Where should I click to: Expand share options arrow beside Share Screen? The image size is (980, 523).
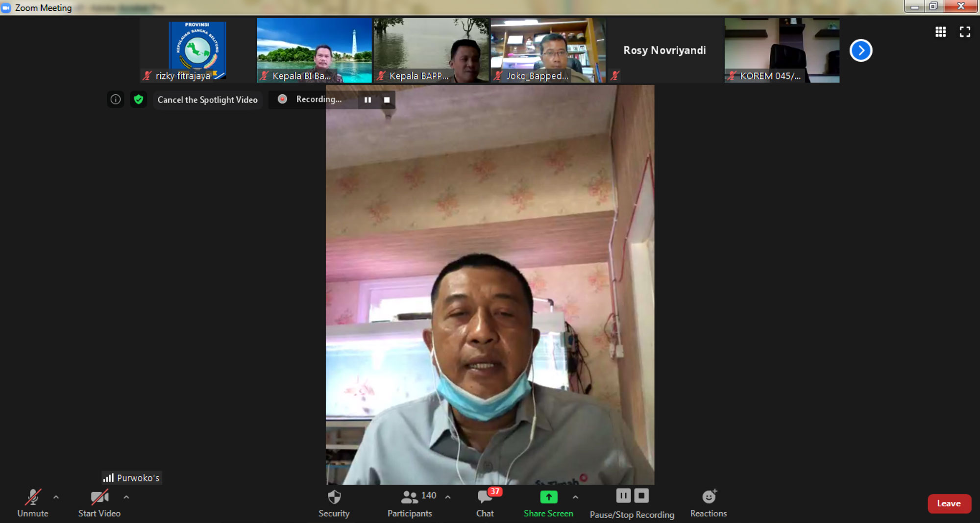pyautogui.click(x=575, y=497)
